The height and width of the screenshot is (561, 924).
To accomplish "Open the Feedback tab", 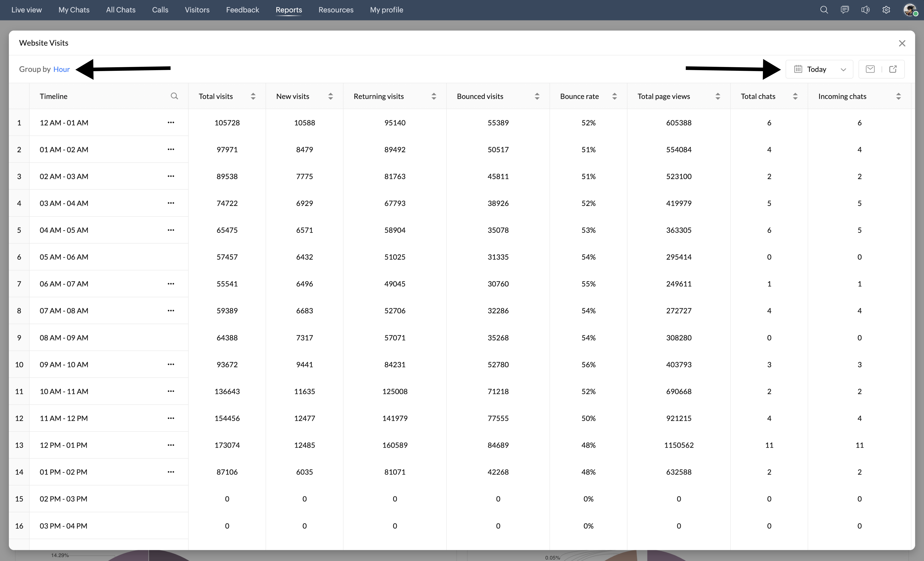I will point(242,10).
